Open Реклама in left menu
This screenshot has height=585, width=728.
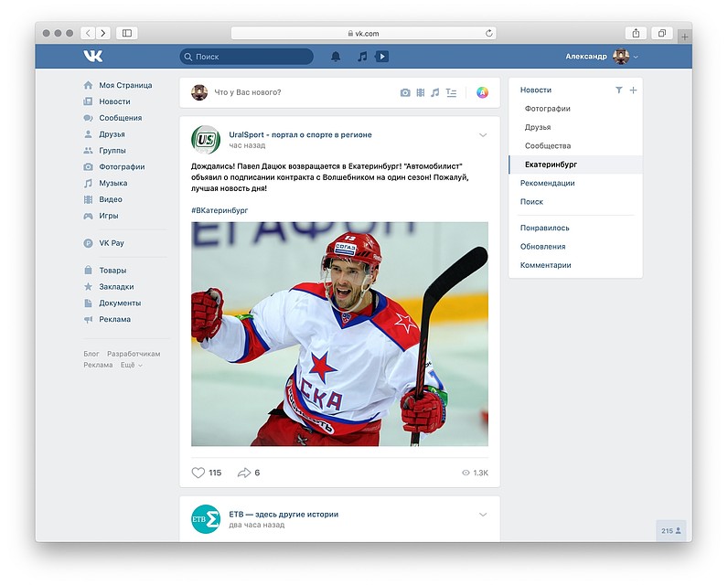[107, 319]
